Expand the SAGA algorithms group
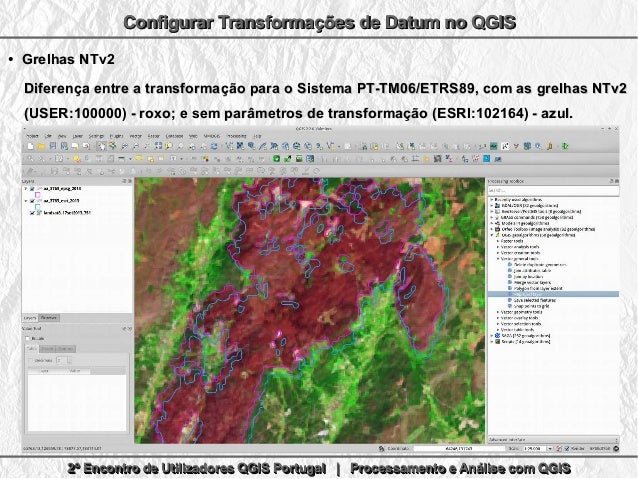This screenshot has width=638, height=479. pos(492,336)
